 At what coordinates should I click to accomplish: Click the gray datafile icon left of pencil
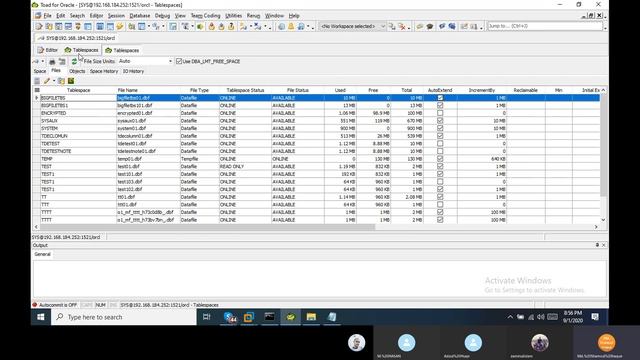click(37, 81)
